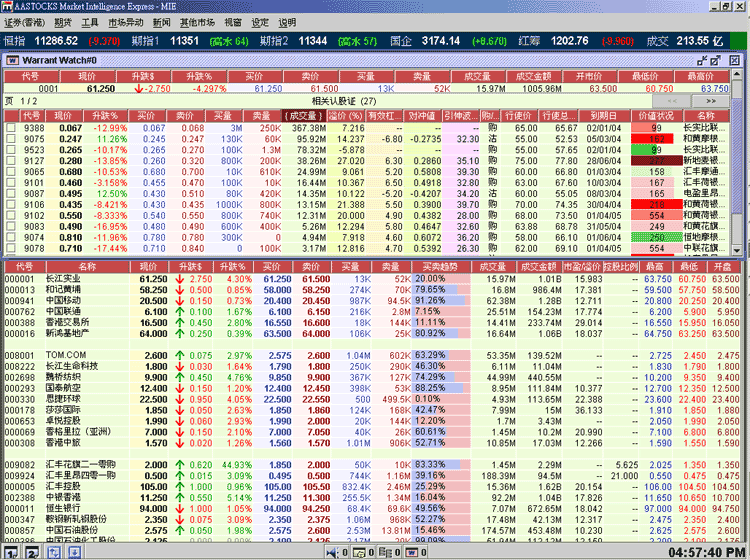The image size is (750, 560).
Task: Open the 证券(香港) menu
Action: [24, 22]
